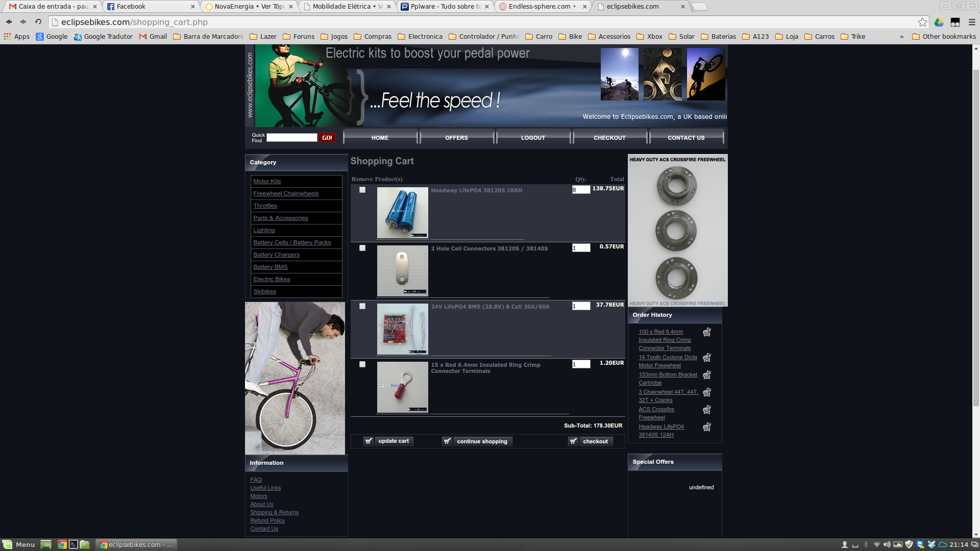The width and height of the screenshot is (980, 551).
Task: Open the file manager from the taskbar
Action: click(x=85, y=544)
